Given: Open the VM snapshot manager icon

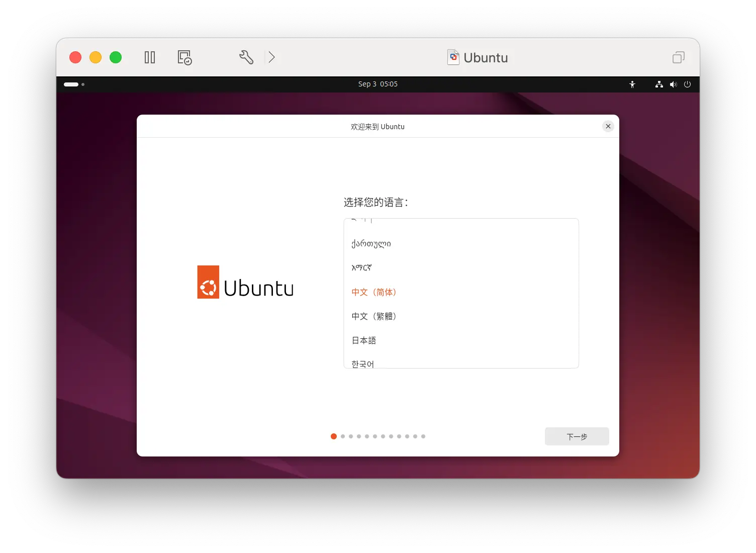Looking at the screenshot, I should (184, 57).
